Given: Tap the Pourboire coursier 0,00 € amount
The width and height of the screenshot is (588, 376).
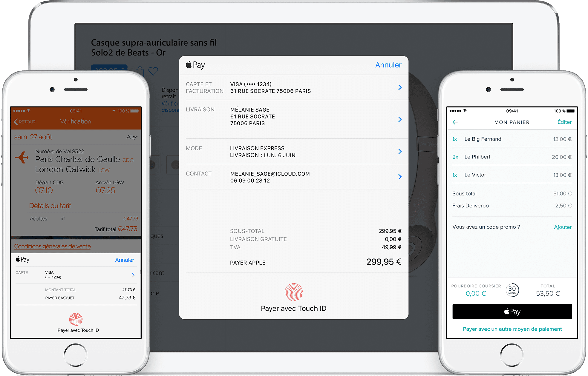Looking at the screenshot, I should (x=476, y=294).
